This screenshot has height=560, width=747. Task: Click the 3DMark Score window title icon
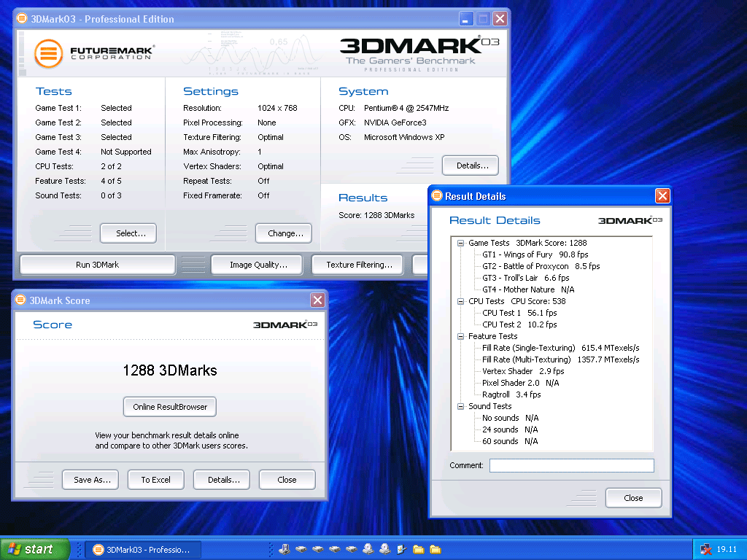(x=20, y=300)
